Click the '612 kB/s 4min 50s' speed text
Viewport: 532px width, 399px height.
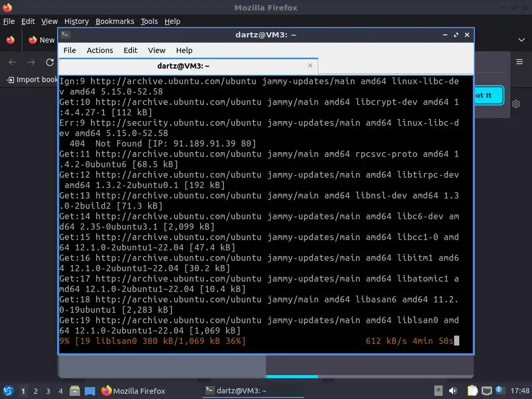click(409, 341)
